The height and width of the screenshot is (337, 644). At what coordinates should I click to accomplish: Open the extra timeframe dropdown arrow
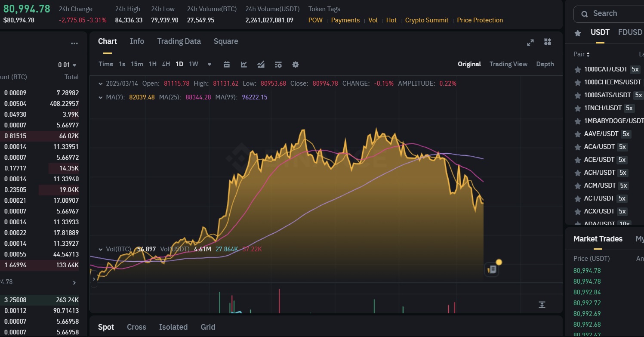[210, 64]
